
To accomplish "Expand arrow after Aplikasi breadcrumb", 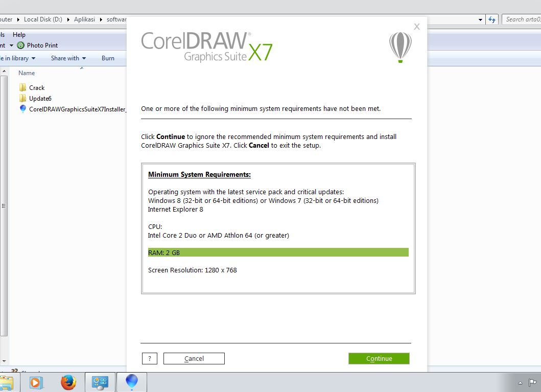I will 101,19.
